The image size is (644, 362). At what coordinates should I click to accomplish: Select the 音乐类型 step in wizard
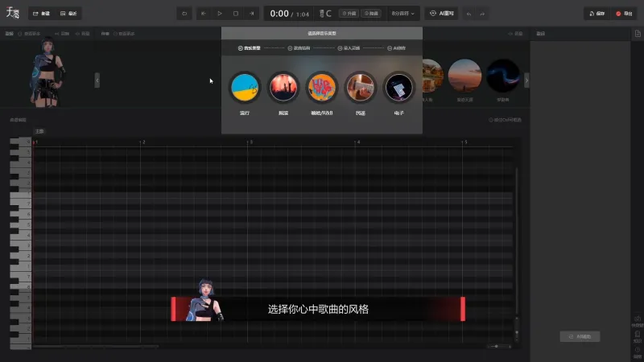[x=250, y=48]
